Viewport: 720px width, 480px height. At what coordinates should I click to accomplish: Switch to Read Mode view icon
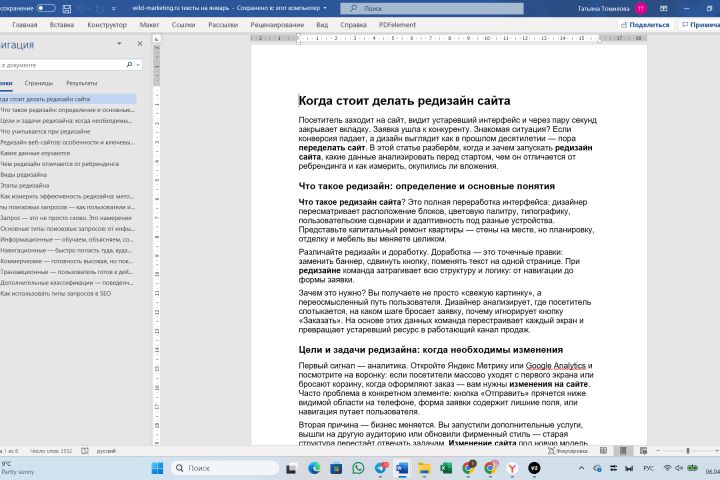[x=603, y=451]
